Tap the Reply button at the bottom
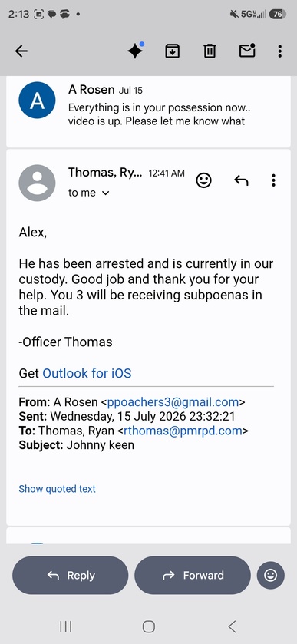Image resolution: width=297 pixels, height=644 pixels. [x=71, y=576]
